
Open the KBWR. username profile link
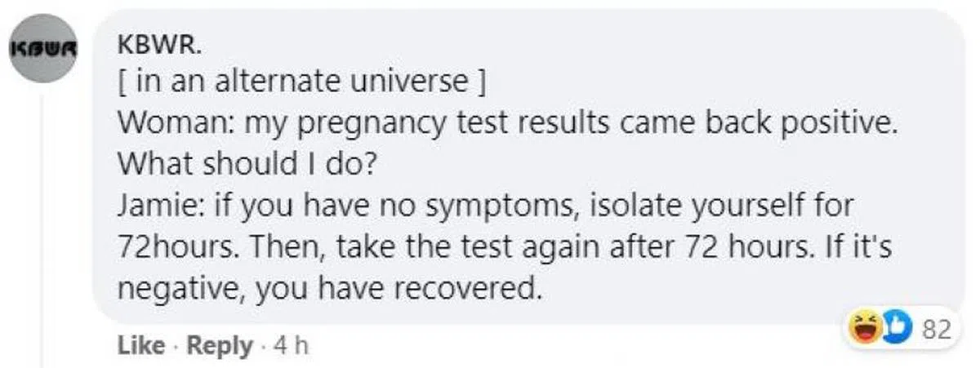coord(154,48)
